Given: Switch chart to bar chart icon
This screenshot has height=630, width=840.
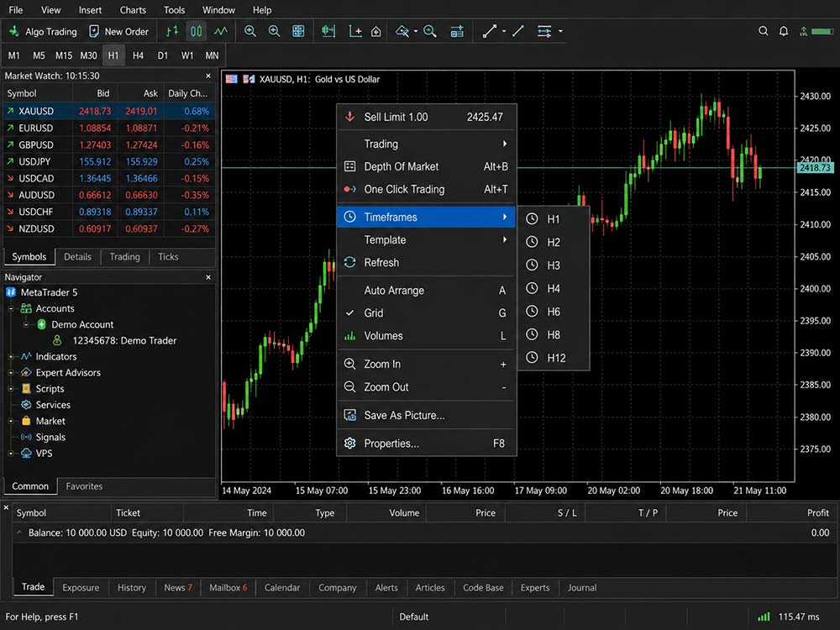Looking at the screenshot, I should [x=172, y=32].
